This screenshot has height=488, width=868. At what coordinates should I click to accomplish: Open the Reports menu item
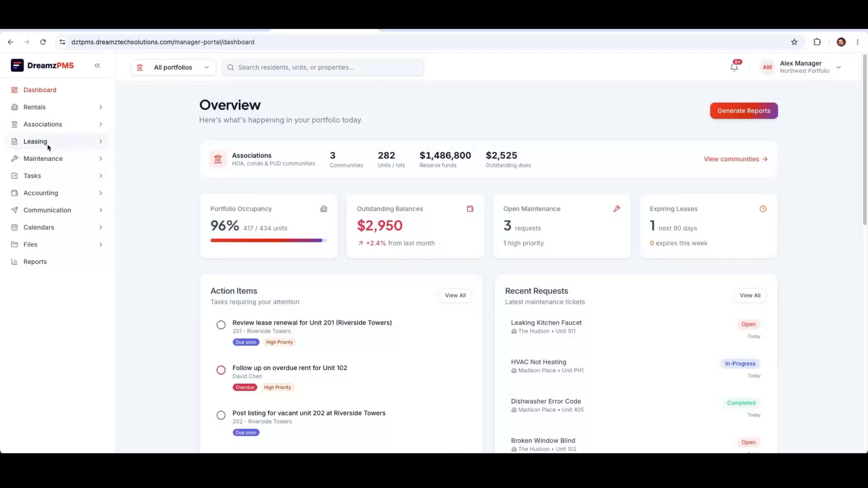click(x=58, y=262)
